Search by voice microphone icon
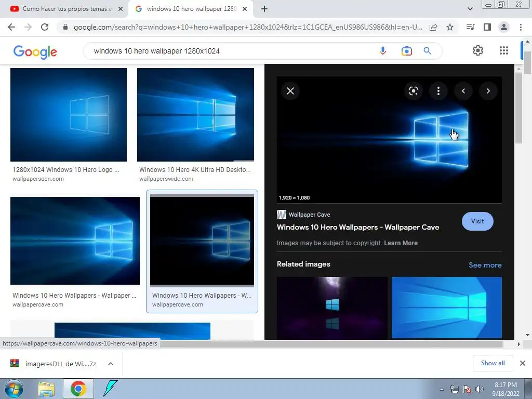 (x=383, y=51)
